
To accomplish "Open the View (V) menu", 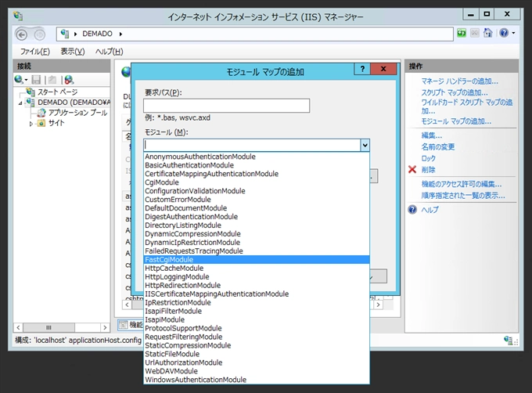I will click(73, 52).
